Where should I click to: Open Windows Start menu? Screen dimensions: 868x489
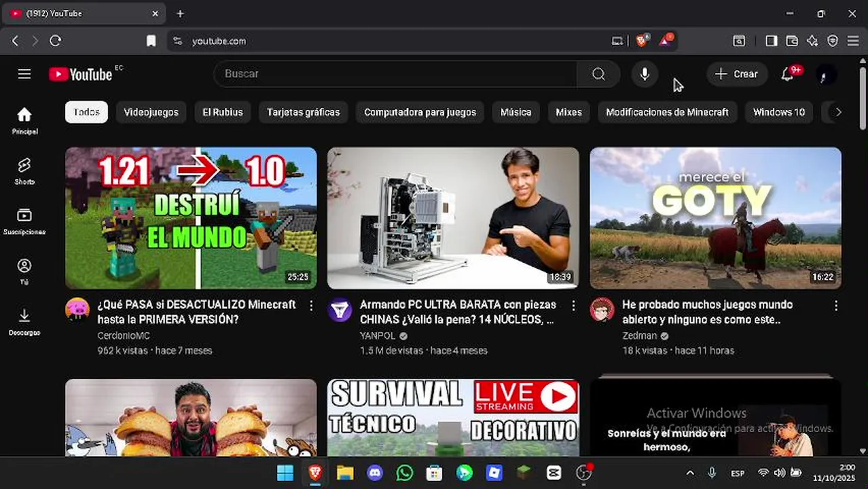[285, 473]
